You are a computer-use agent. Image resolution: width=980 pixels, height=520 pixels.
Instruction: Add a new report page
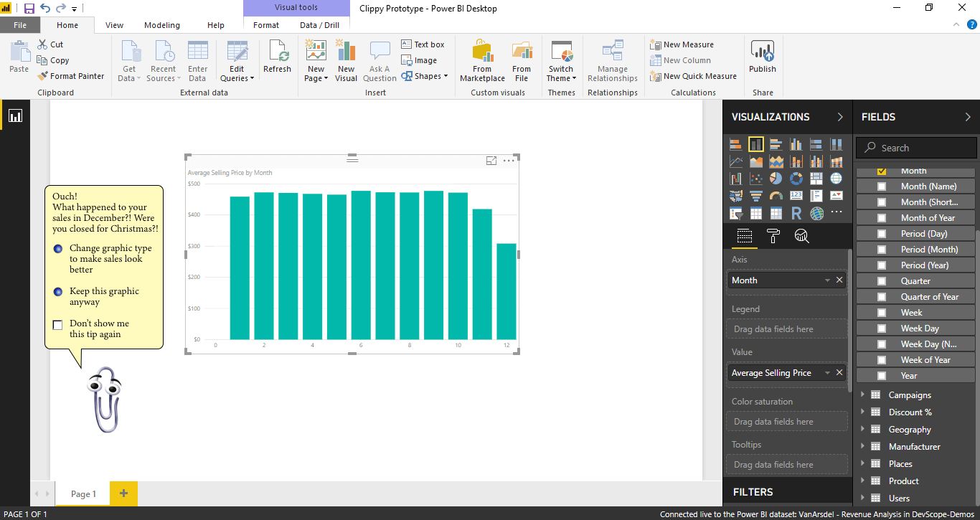coord(123,493)
